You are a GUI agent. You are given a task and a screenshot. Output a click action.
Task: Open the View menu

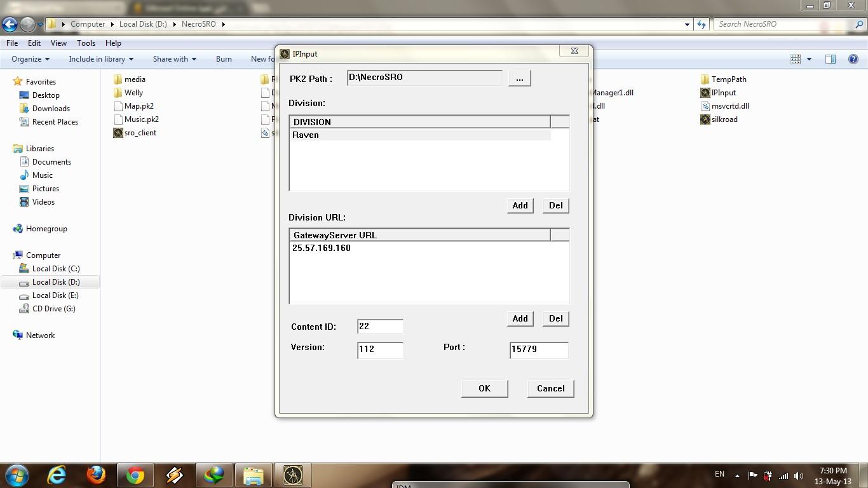58,43
